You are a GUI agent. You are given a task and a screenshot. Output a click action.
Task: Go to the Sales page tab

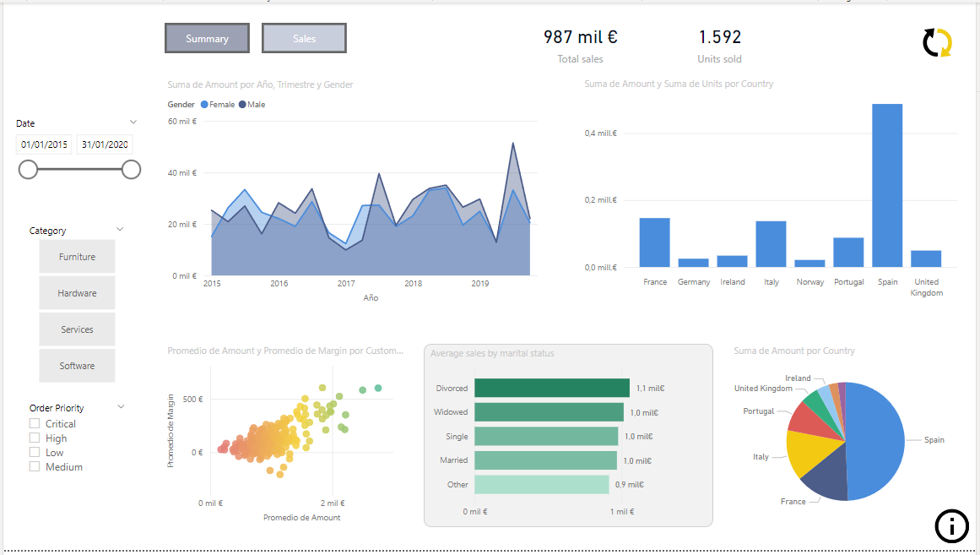click(304, 39)
